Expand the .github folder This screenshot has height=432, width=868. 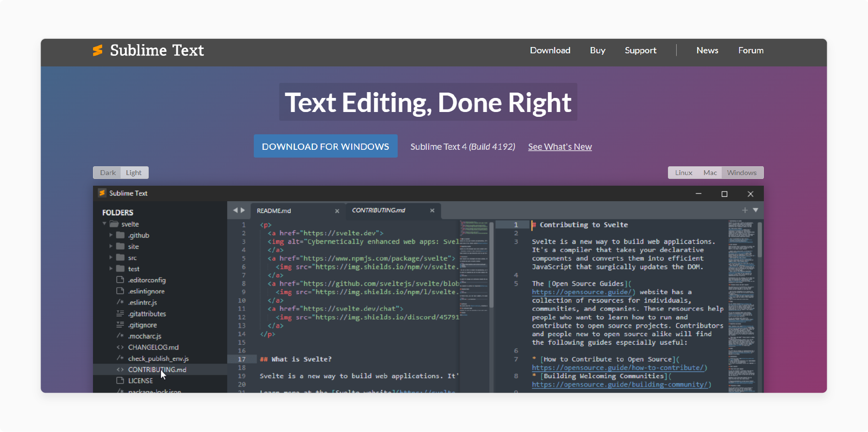pyautogui.click(x=111, y=235)
